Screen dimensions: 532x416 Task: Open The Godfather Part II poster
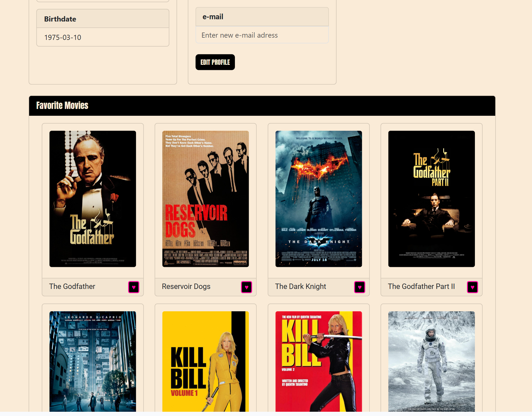(x=431, y=199)
